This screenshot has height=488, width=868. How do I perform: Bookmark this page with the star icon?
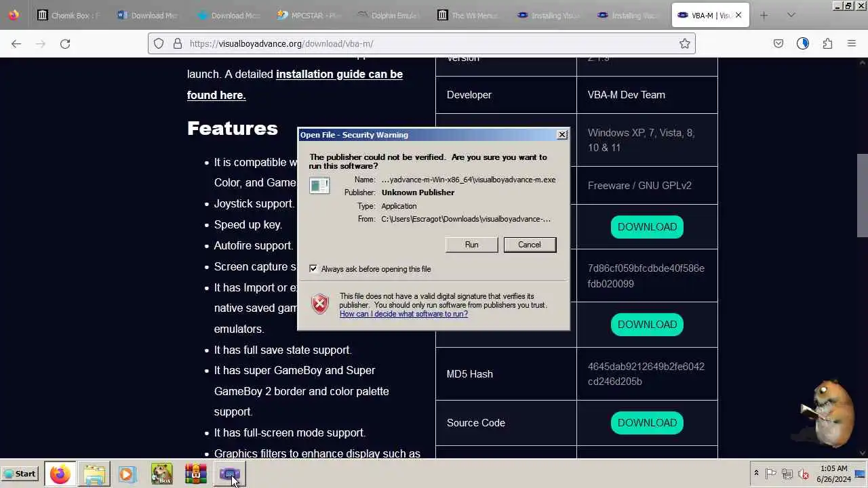(685, 43)
